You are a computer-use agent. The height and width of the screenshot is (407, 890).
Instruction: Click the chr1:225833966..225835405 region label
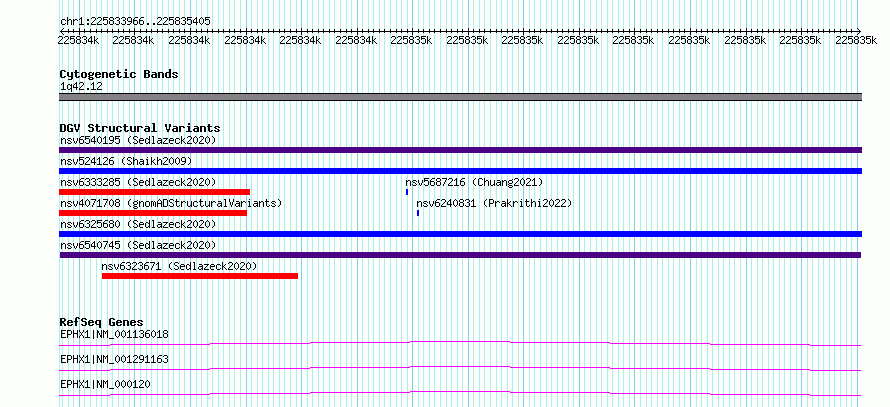click(x=135, y=21)
